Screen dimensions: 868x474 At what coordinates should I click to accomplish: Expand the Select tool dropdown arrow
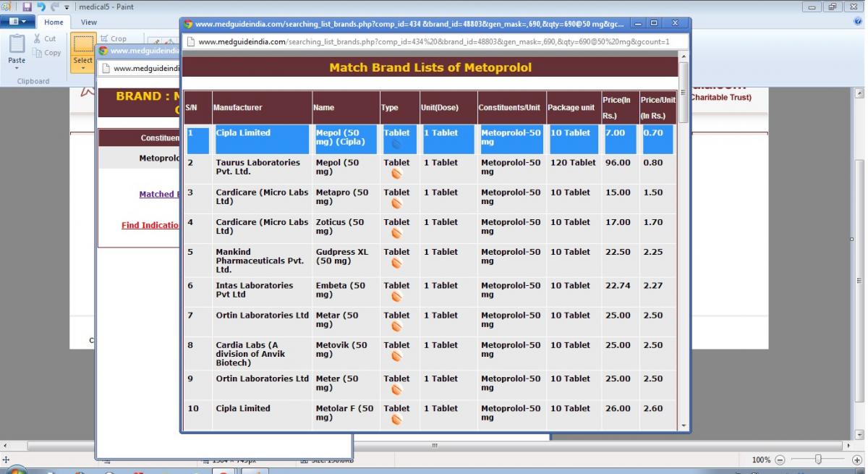82,69
